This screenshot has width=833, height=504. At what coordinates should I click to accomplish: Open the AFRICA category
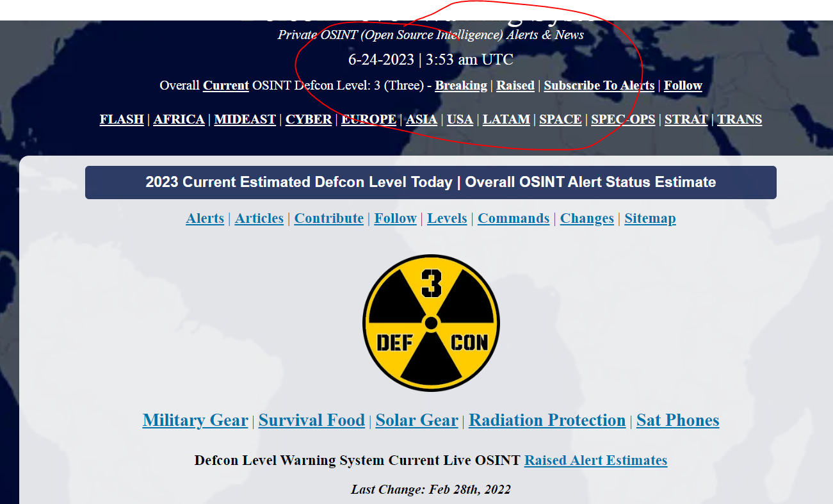pyautogui.click(x=179, y=119)
